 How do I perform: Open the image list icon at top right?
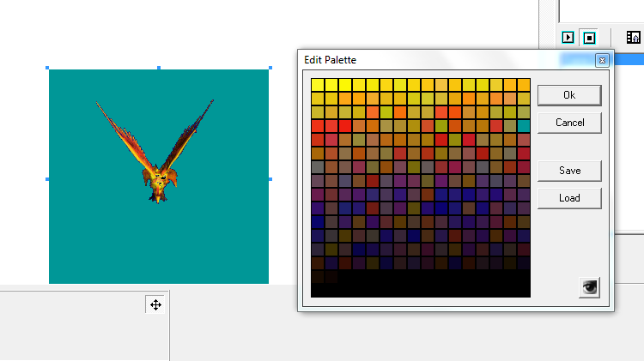coord(633,38)
